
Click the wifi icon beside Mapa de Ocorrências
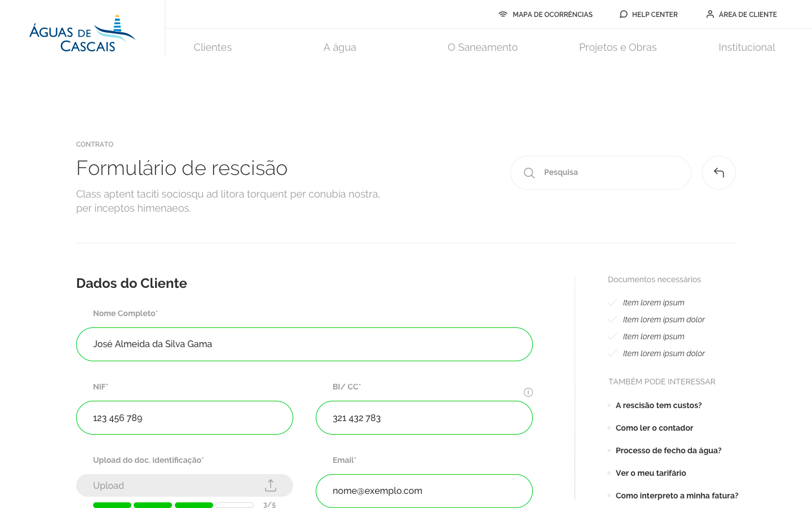point(503,15)
